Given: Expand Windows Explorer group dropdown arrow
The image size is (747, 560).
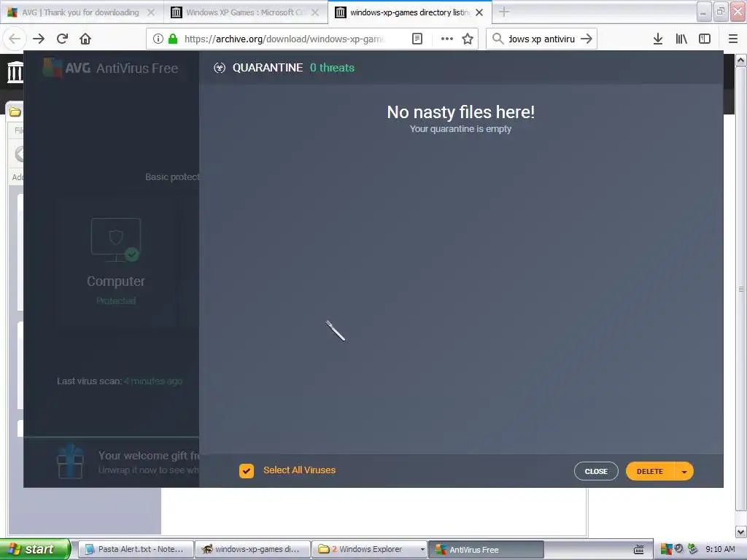Looking at the screenshot, I should [422, 550].
